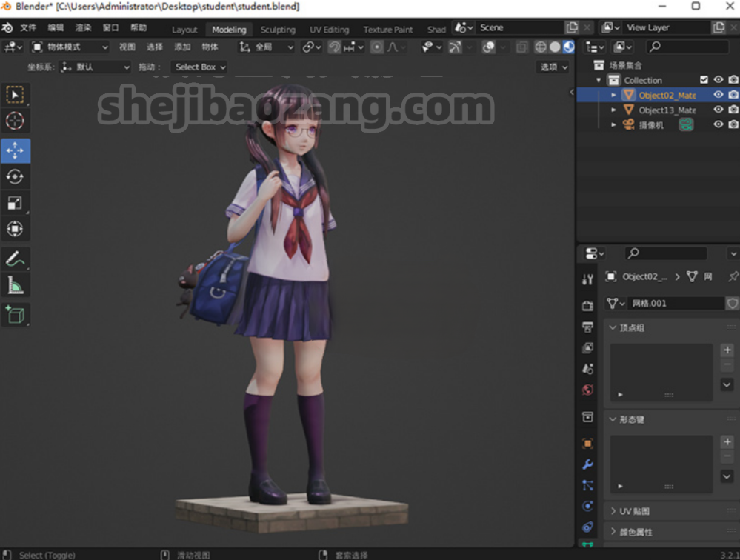This screenshot has height=560, width=740.
Task: Toggle proportional editing in header
Action: pyautogui.click(x=376, y=47)
